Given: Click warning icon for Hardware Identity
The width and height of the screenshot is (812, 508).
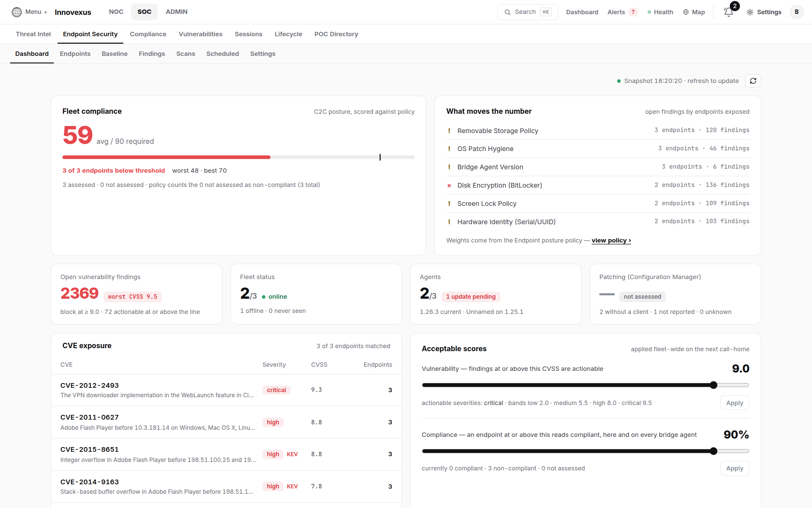Looking at the screenshot, I should [449, 222].
